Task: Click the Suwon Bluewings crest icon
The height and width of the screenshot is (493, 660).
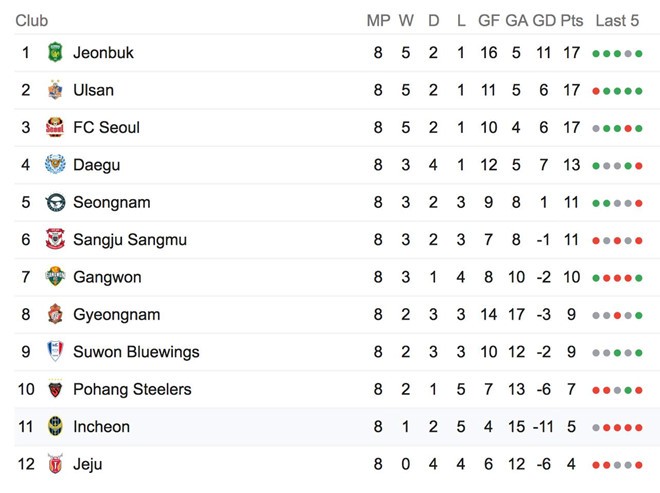Action: point(55,352)
